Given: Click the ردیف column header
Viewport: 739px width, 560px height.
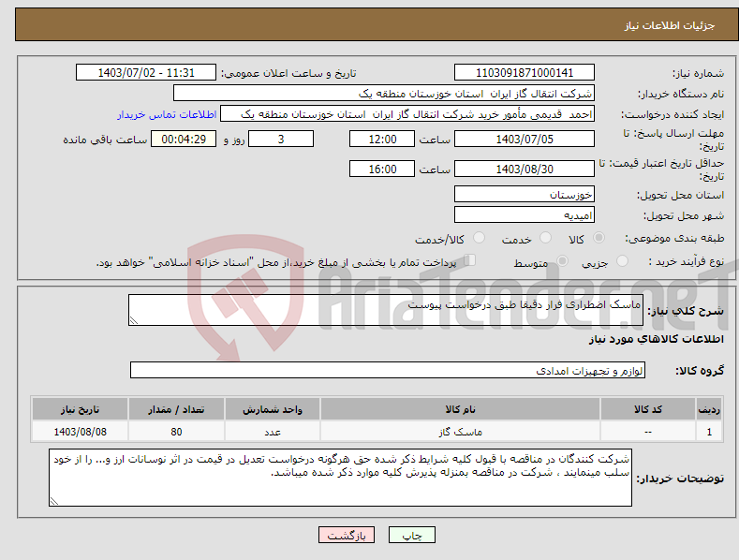Looking at the screenshot, I should (709, 409).
